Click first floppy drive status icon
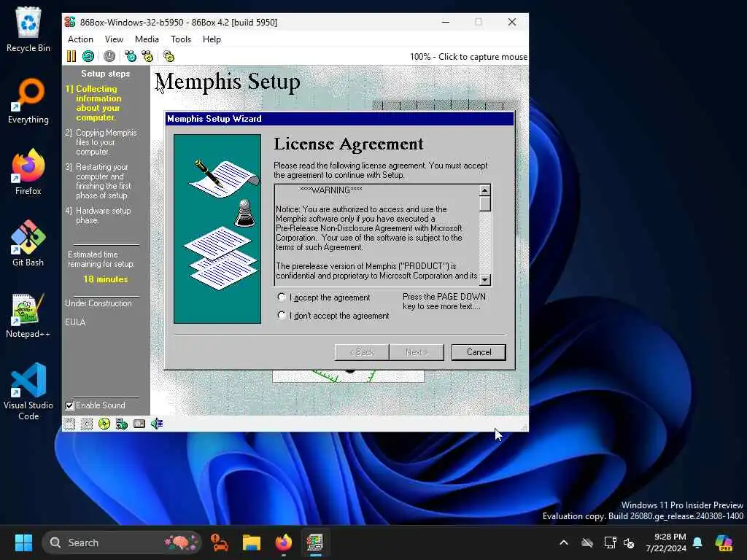The image size is (747, 560). pyautogui.click(x=69, y=424)
